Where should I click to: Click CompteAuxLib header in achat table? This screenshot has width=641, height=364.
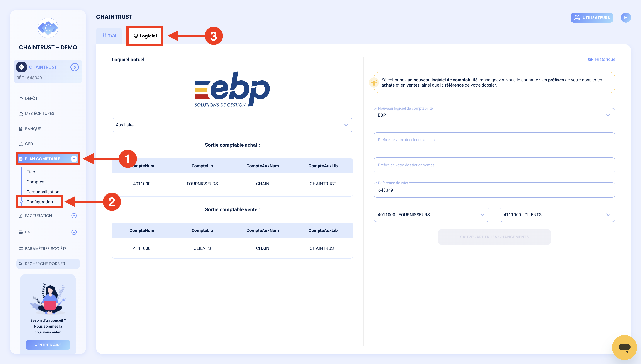pyautogui.click(x=323, y=166)
